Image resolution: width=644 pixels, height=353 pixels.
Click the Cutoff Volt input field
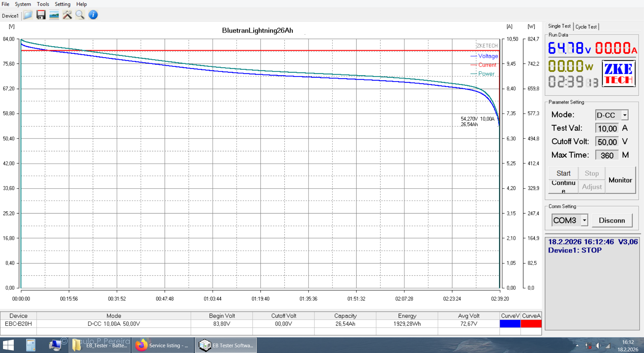[x=607, y=142]
